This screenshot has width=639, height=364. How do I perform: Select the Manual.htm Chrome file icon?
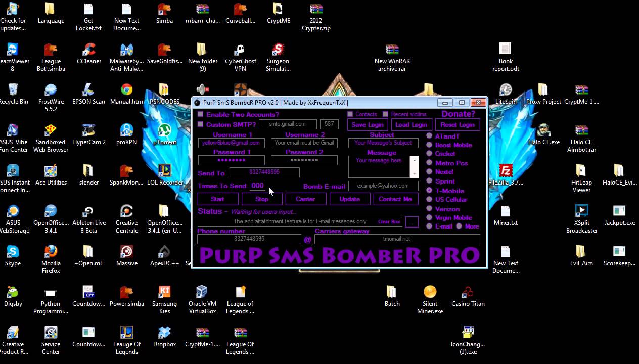[x=127, y=94]
